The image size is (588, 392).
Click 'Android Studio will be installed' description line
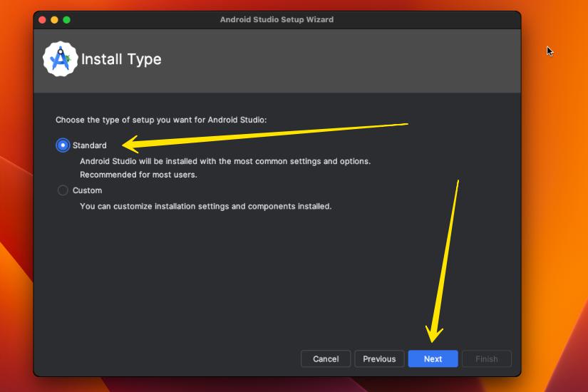coord(225,161)
